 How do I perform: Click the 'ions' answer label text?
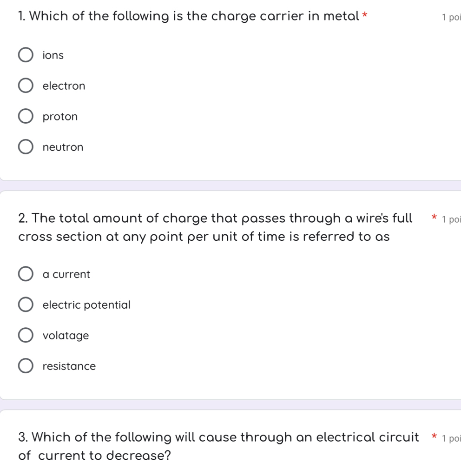tap(53, 55)
